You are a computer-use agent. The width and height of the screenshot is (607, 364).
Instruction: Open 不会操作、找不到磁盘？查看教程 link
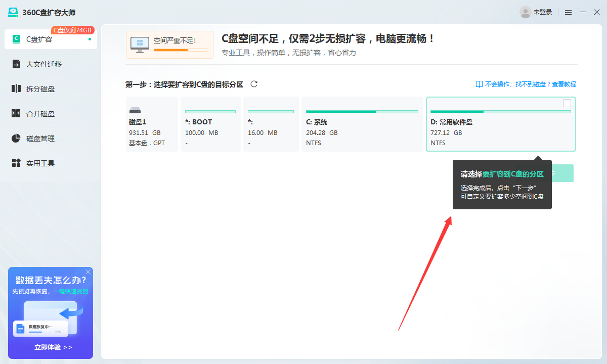[531, 84]
